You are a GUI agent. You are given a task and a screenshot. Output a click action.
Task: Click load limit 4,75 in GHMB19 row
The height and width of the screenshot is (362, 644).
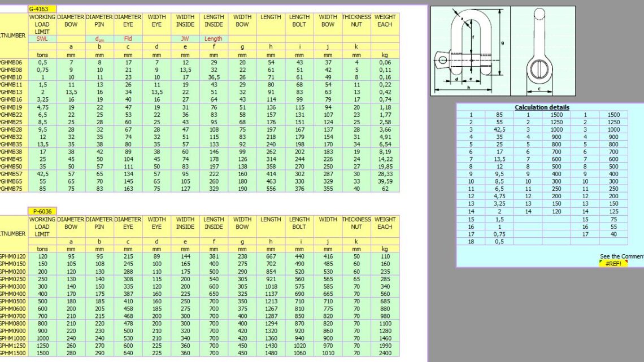coord(42,107)
